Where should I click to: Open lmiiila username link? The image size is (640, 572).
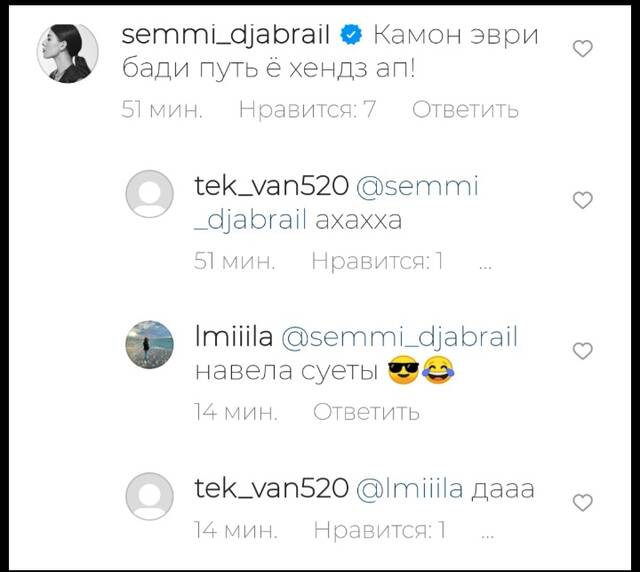click(x=234, y=337)
